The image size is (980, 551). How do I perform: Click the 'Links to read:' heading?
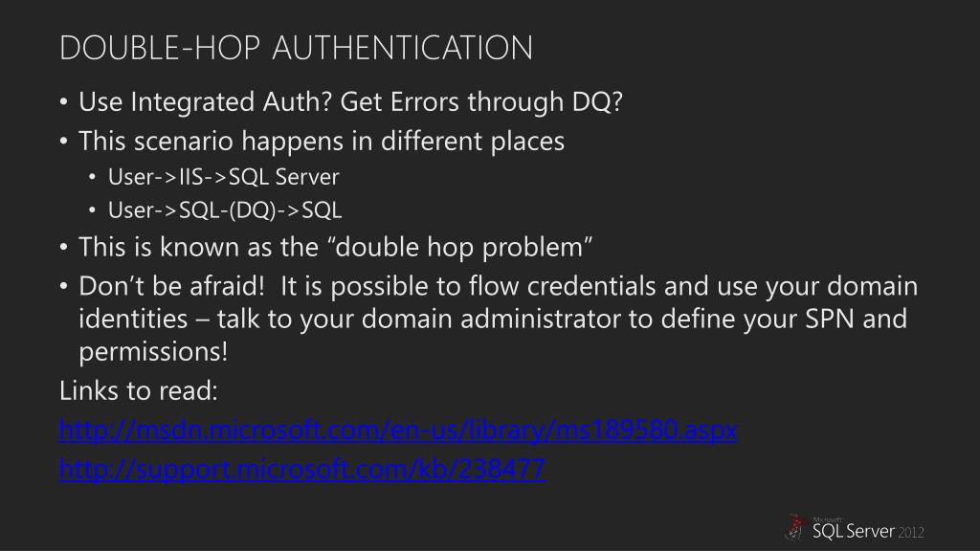[139, 391]
